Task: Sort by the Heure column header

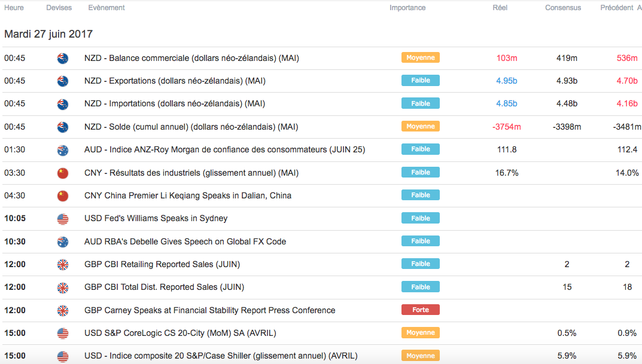Action: point(14,8)
